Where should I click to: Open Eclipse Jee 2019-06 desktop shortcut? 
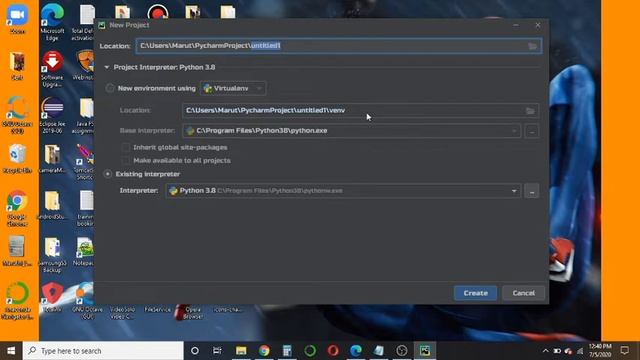52,115
